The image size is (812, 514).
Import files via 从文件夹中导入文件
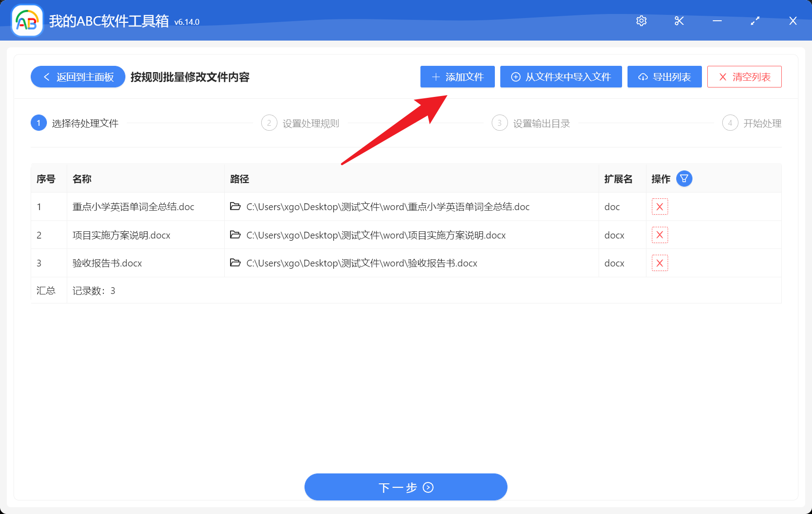[561, 77]
